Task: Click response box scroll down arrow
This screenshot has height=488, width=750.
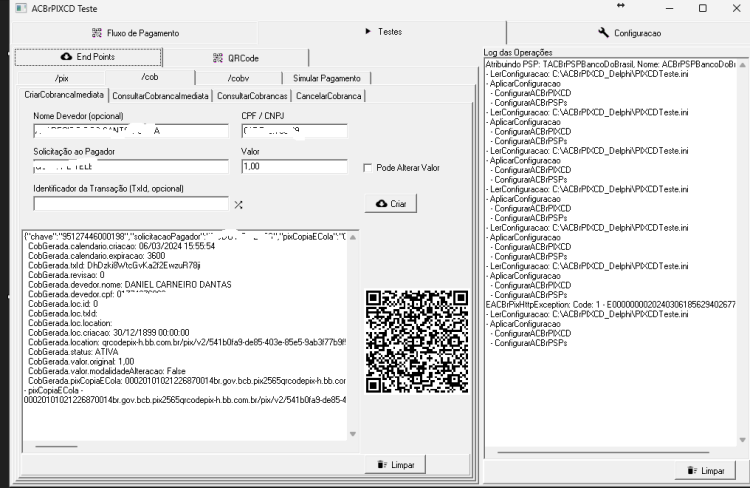Action: pos(353,434)
